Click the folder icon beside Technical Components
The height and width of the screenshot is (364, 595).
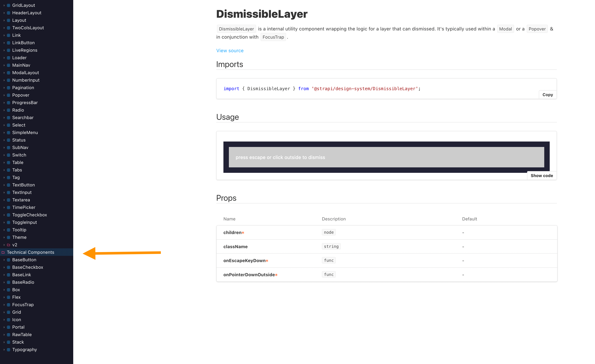point(3,252)
